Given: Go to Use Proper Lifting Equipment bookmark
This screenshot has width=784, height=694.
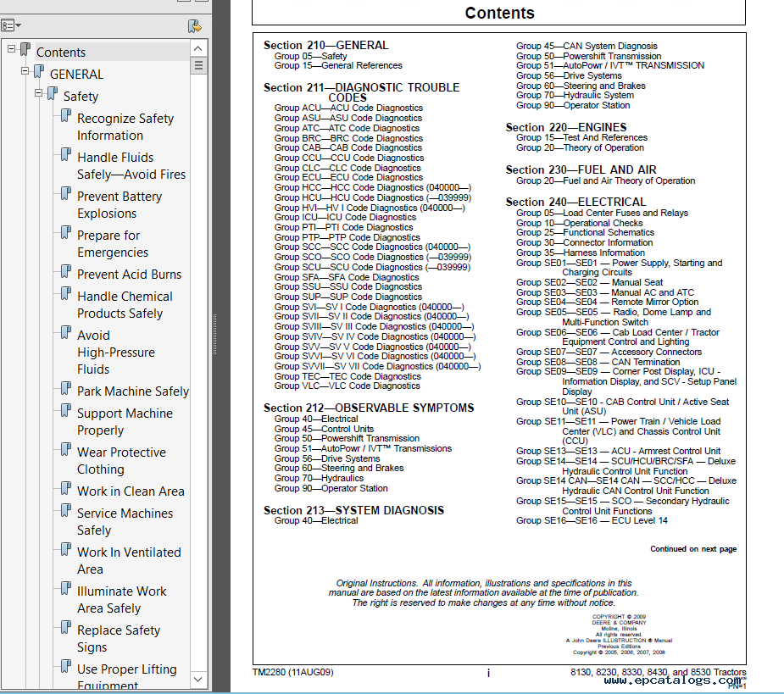Looking at the screenshot, I should point(127,676).
